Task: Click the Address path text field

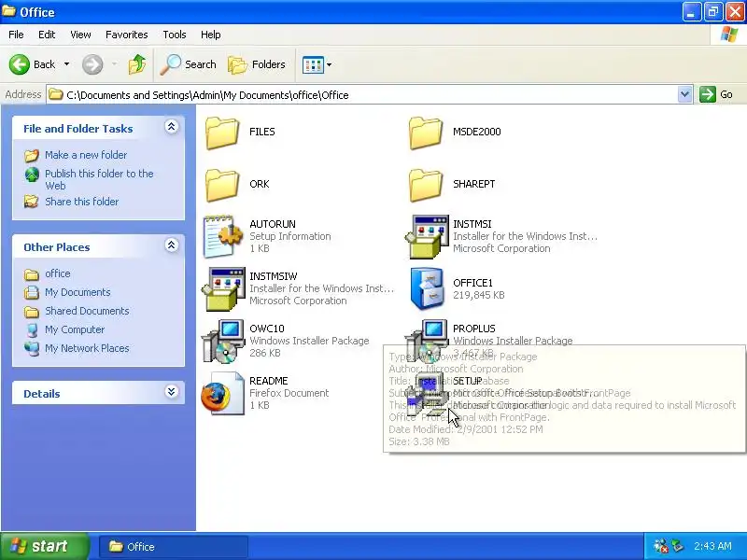Action: (361, 94)
